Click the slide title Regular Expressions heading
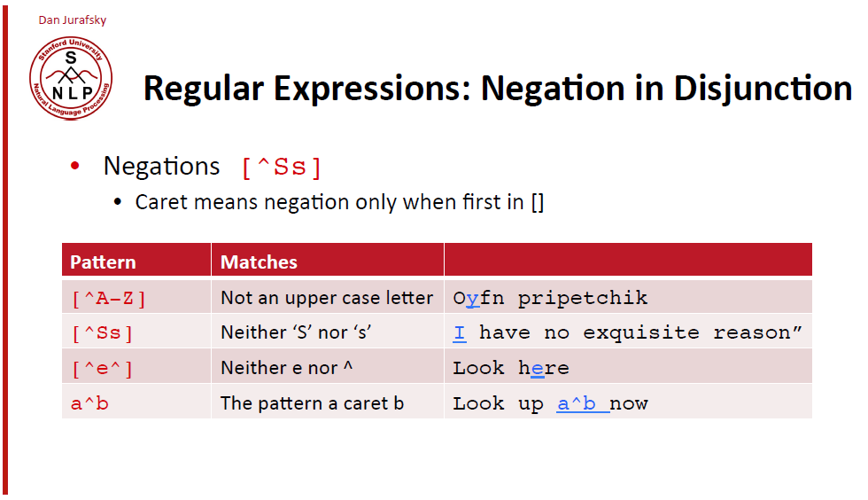This screenshot has height=500, width=868. 498,88
